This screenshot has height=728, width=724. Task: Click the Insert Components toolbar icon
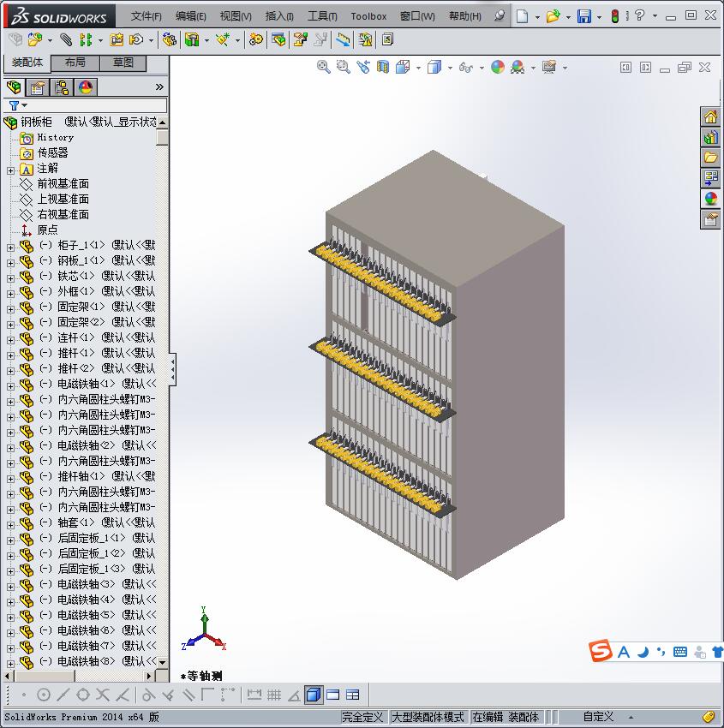(35, 40)
